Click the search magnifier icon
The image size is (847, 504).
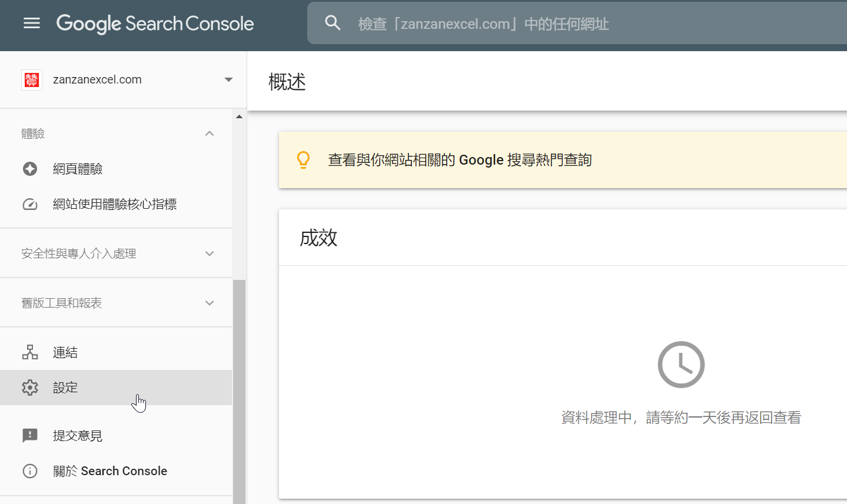[333, 23]
